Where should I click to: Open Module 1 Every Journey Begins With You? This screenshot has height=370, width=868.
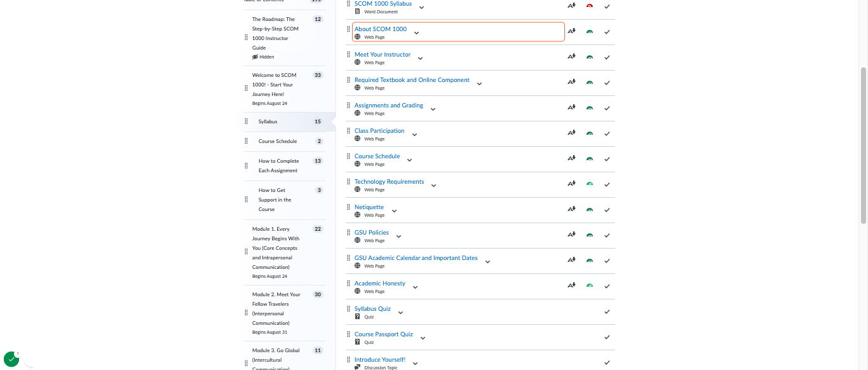[276, 248]
